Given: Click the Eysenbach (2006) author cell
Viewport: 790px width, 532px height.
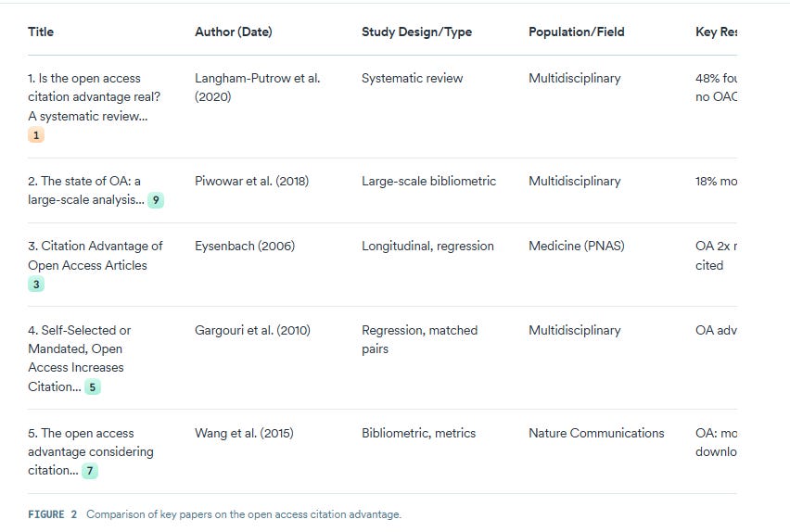Looking at the screenshot, I should [245, 246].
